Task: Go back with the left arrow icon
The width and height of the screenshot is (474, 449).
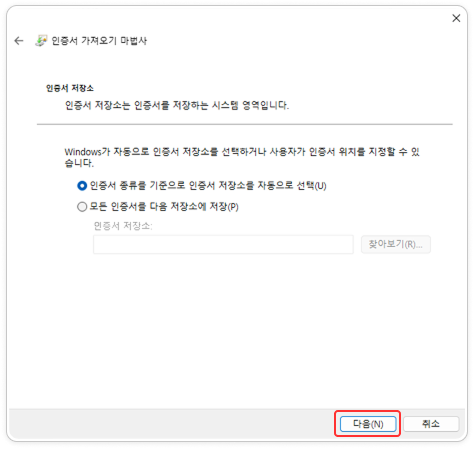Action: pyautogui.click(x=19, y=41)
